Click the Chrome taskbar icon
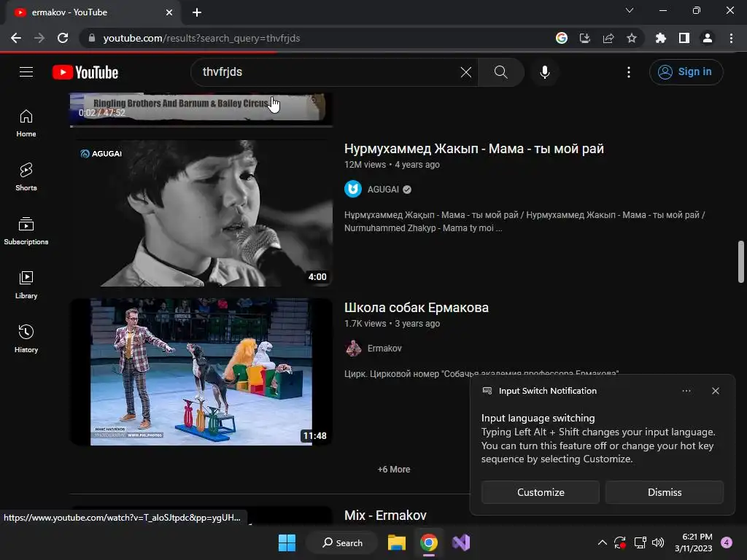This screenshot has height=560, width=747. point(429,542)
